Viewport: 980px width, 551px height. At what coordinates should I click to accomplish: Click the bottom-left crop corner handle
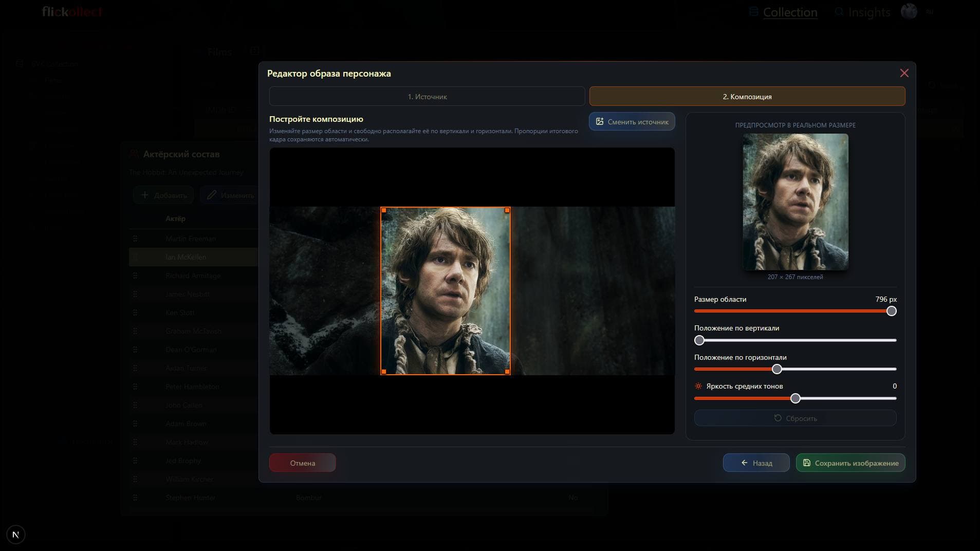384,372
